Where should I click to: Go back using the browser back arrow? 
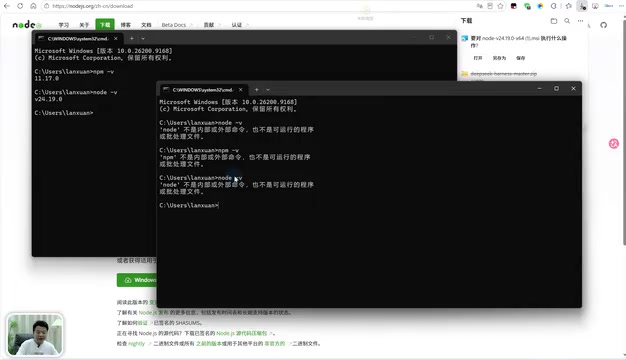[6, 6]
